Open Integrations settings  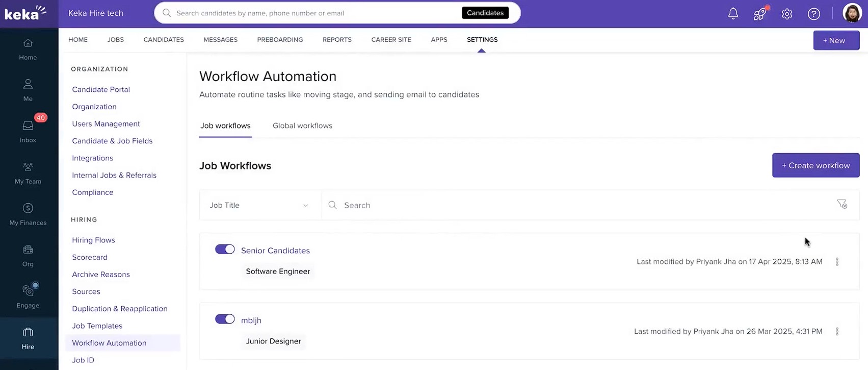pyautogui.click(x=92, y=158)
